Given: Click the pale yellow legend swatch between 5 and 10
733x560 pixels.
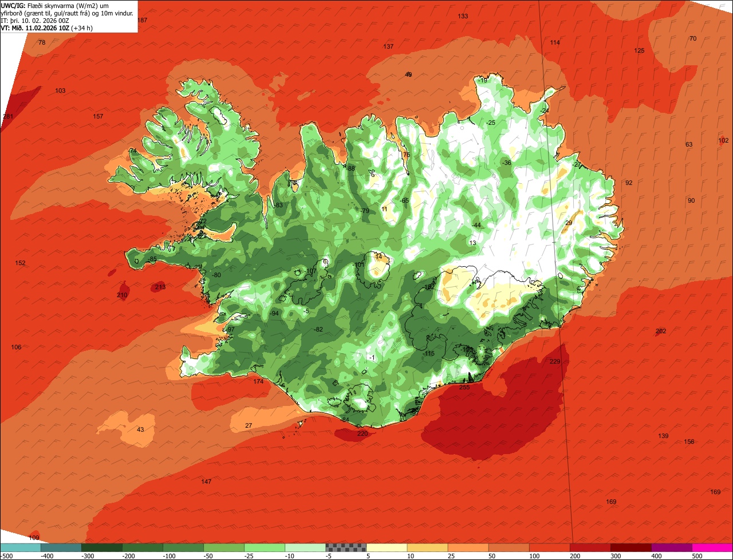Looking at the screenshot, I should 387,547.
